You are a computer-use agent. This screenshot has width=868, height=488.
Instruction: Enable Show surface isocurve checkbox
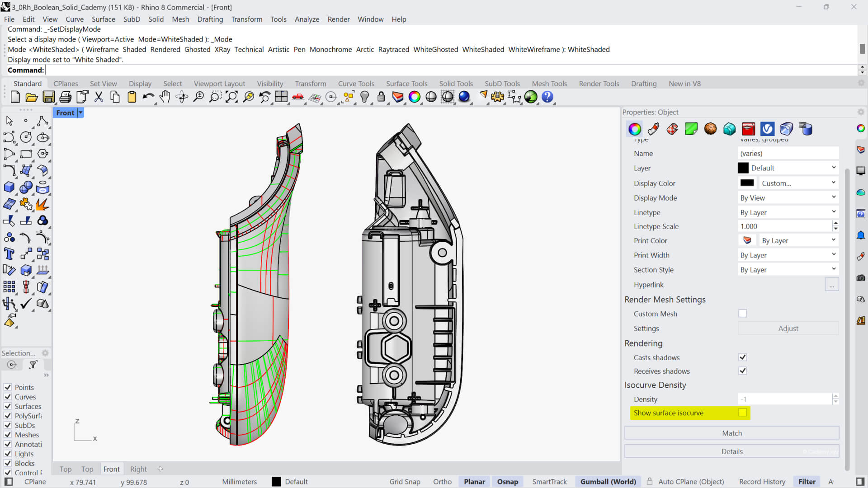coord(742,412)
